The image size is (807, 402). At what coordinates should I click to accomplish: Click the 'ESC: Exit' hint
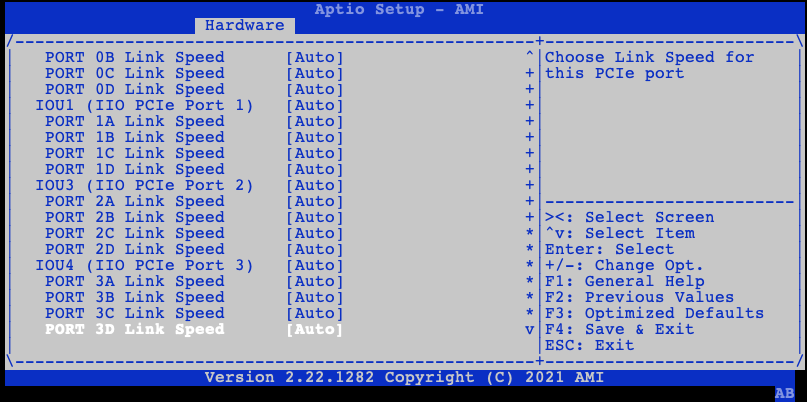[589, 345]
